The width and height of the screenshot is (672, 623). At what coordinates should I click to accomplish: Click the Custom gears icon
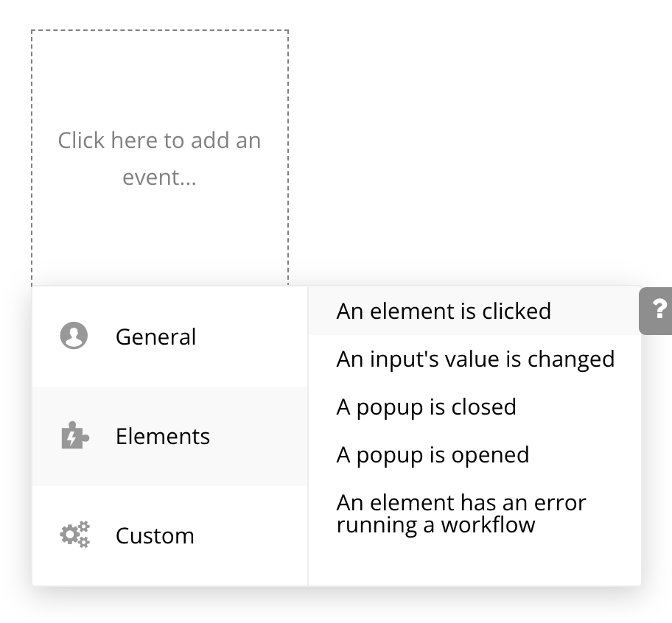[x=74, y=535]
